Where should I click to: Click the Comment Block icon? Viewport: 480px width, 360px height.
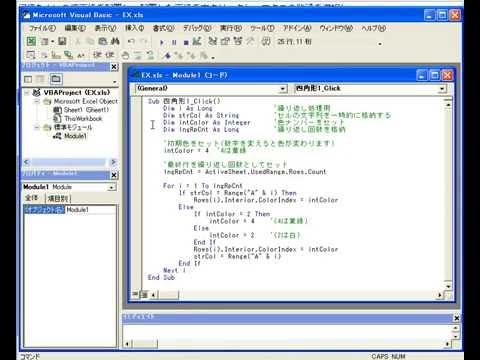point(138,55)
